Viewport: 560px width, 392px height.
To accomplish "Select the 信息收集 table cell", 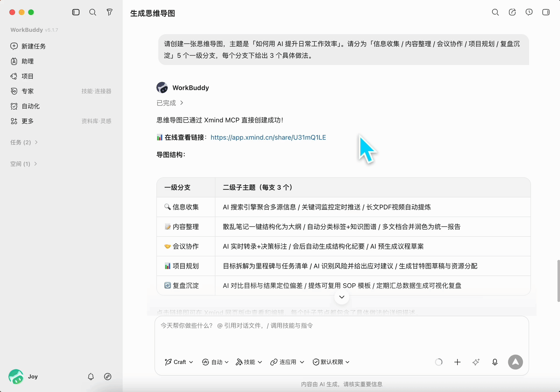I will click(186, 207).
